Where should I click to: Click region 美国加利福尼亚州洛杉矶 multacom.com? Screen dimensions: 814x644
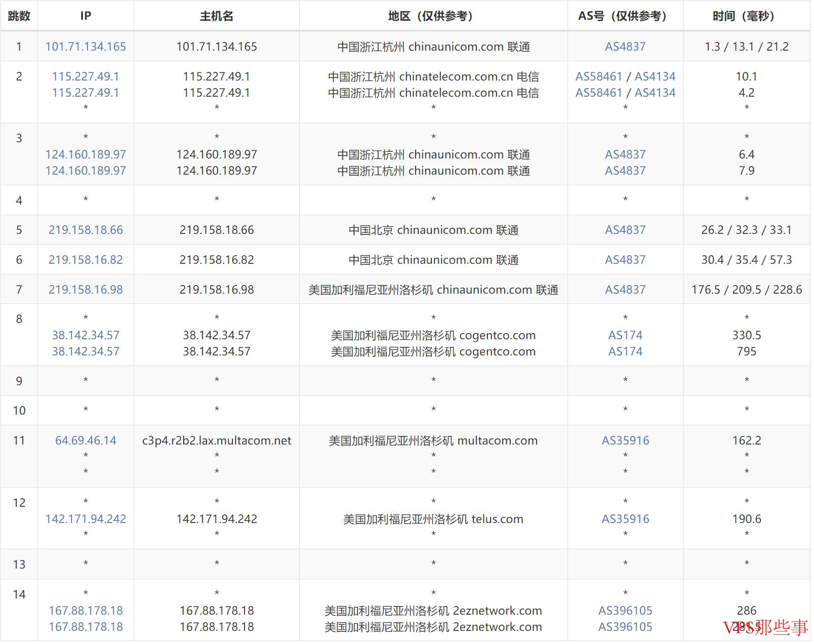click(433, 440)
